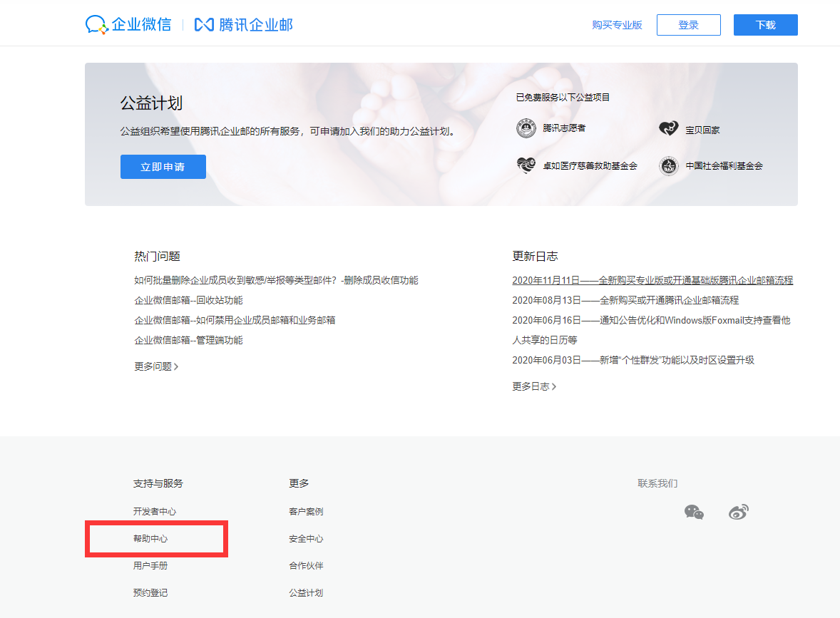
Task: Click the 购买专业版 link
Action: click(x=617, y=25)
